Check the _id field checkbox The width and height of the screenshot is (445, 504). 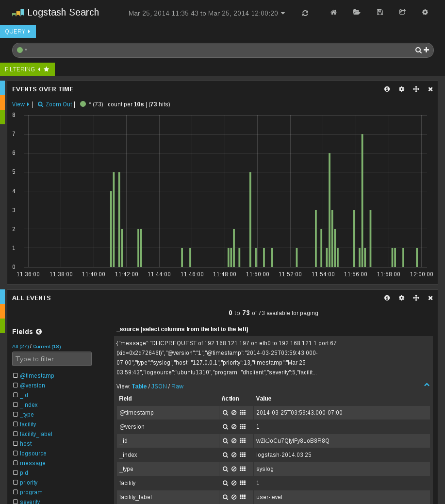point(16,395)
